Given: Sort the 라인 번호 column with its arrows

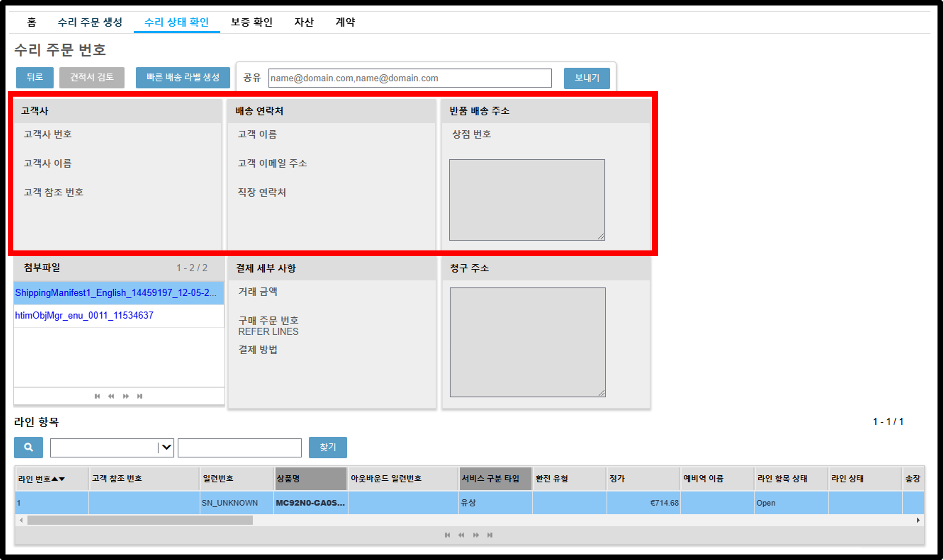Looking at the screenshot, I should pyautogui.click(x=58, y=479).
